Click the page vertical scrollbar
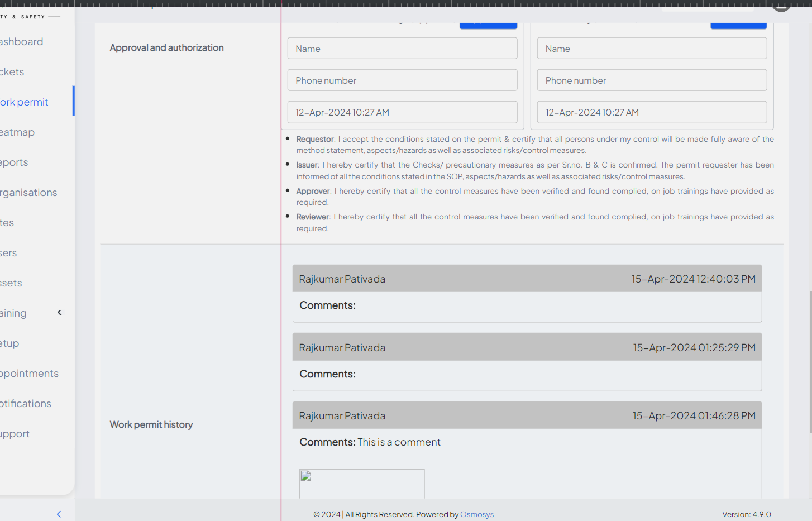This screenshot has width=812, height=521. 810,362
